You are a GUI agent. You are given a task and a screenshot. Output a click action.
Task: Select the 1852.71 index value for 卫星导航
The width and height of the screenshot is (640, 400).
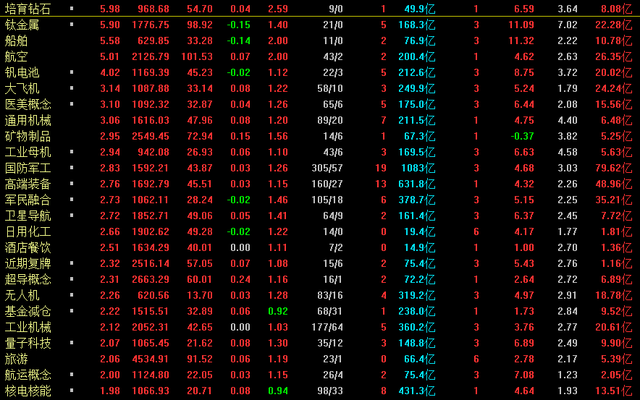(151, 216)
